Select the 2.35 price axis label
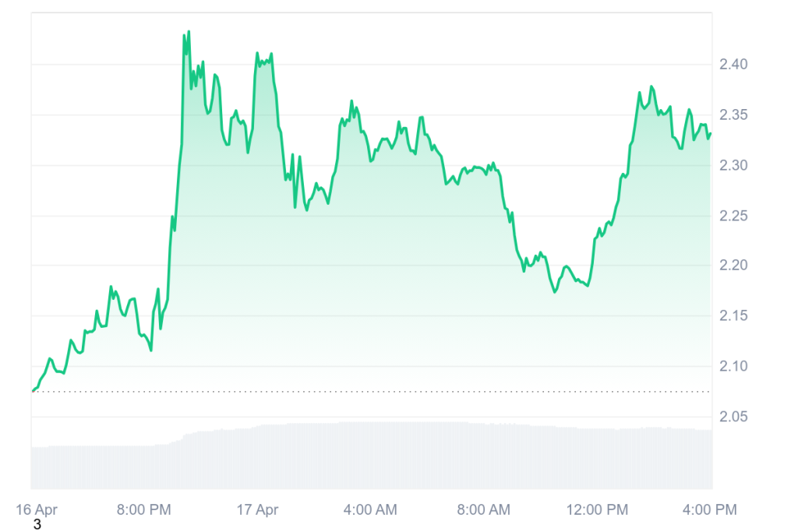This screenshot has width=798, height=532. click(x=733, y=115)
